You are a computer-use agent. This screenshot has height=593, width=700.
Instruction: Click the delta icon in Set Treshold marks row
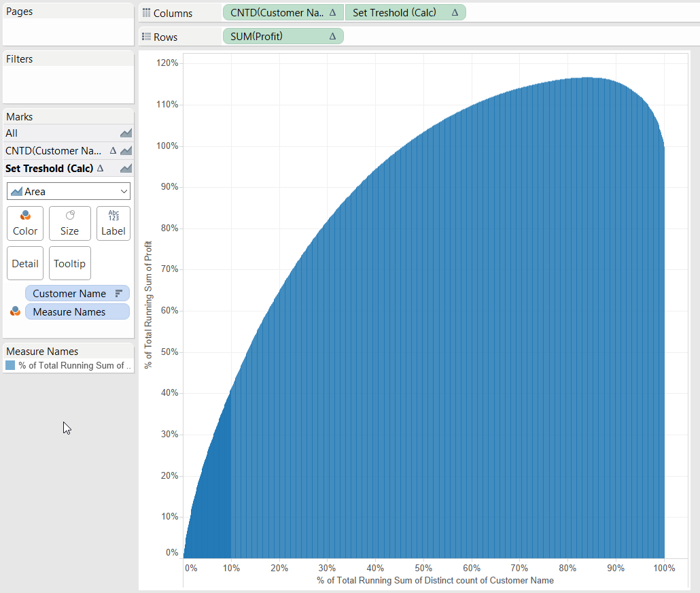(101, 168)
